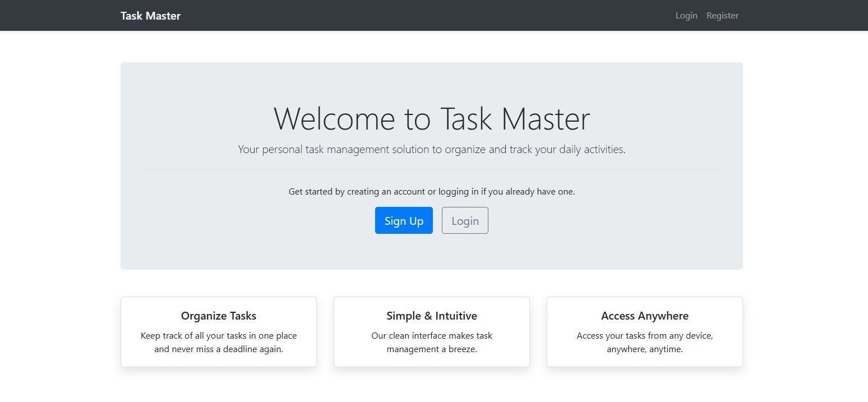Click the Welcome to Task Master heading

(431, 119)
